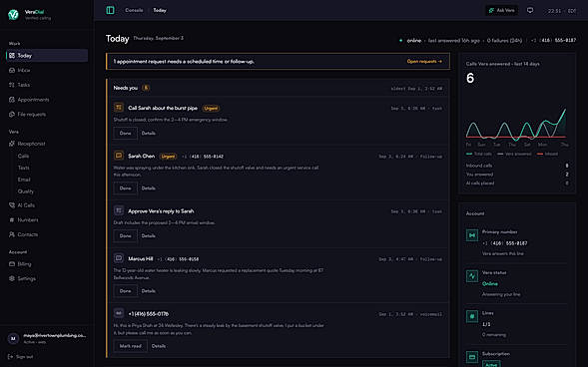Viewport: 588px width, 367px height.
Task: Click the Receptionist icon in the sidebar
Action: point(12,144)
